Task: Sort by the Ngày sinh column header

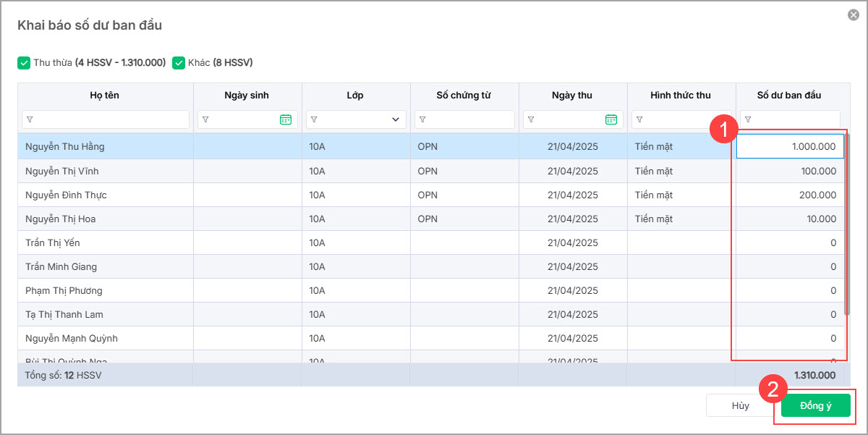Action: [x=247, y=96]
